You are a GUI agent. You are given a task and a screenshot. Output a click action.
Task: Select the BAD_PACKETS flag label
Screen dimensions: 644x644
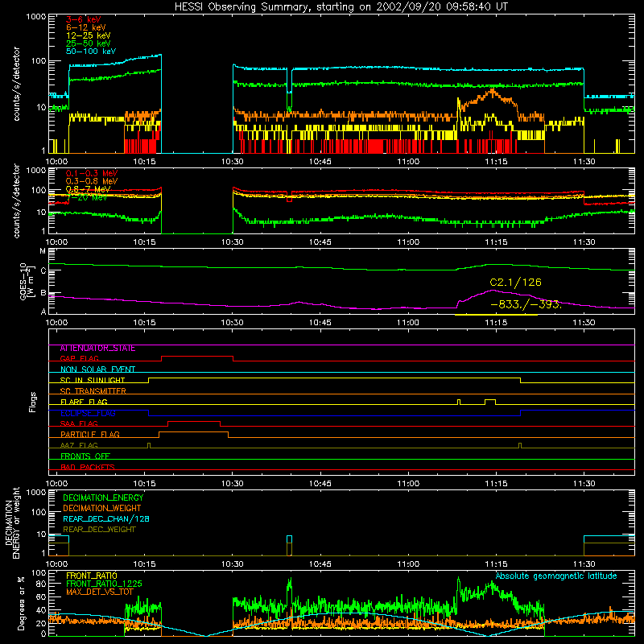point(88,467)
